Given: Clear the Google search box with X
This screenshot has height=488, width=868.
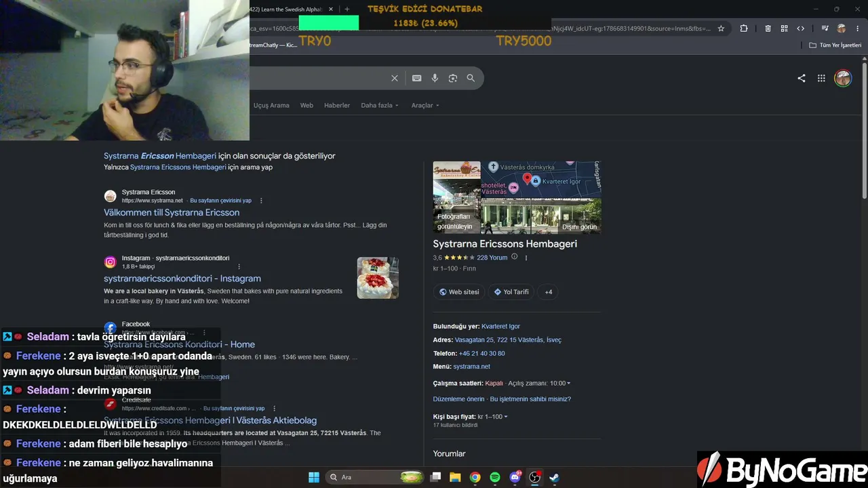Looking at the screenshot, I should click(x=395, y=78).
